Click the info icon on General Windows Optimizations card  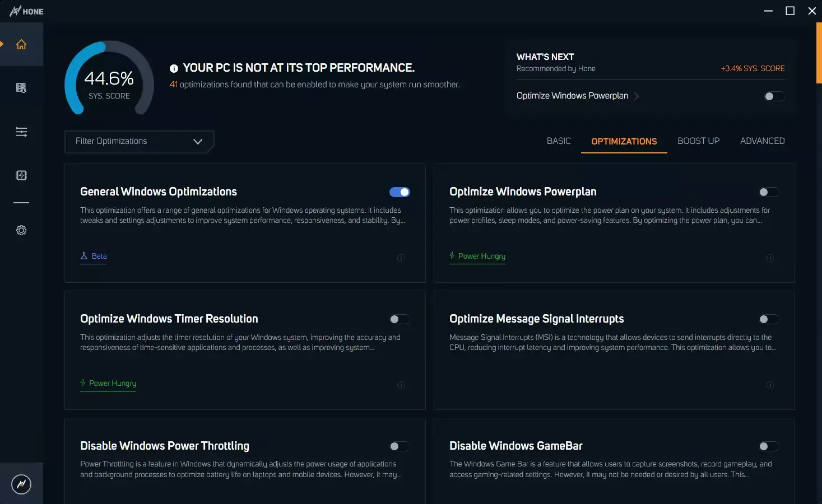400,258
